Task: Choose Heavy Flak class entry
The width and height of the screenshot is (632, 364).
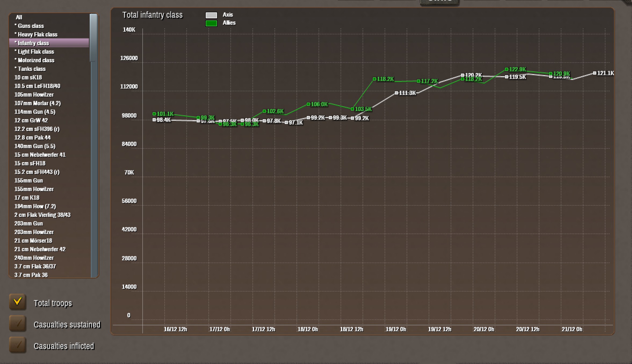Action: coord(37,34)
